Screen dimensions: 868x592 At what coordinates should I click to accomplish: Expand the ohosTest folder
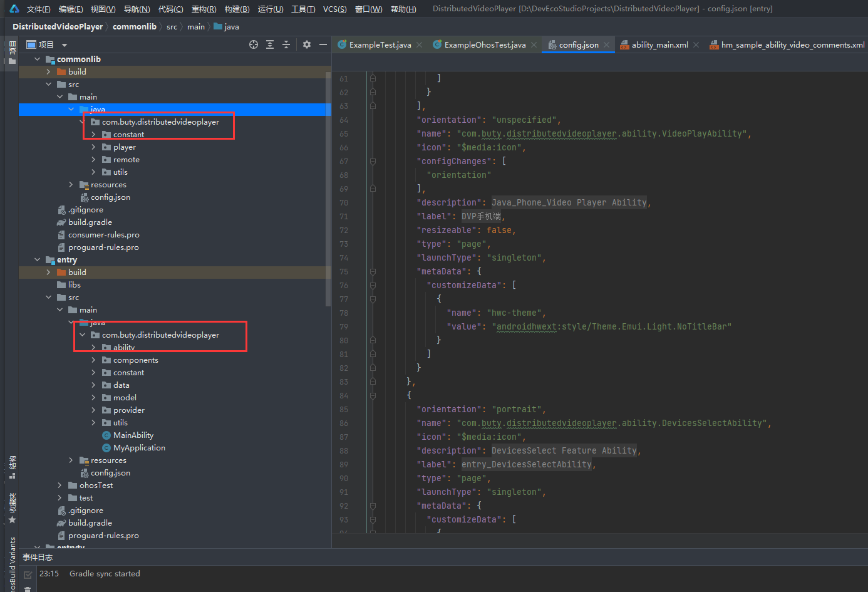pos(59,485)
